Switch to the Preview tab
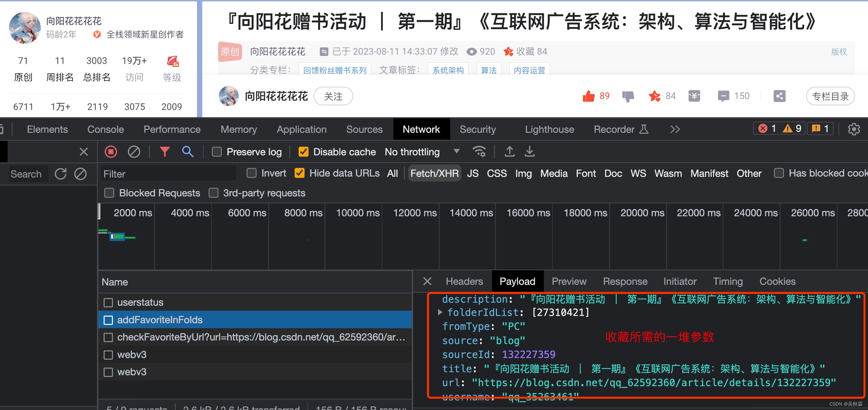Viewport: 868px width, 410px height. tap(569, 281)
